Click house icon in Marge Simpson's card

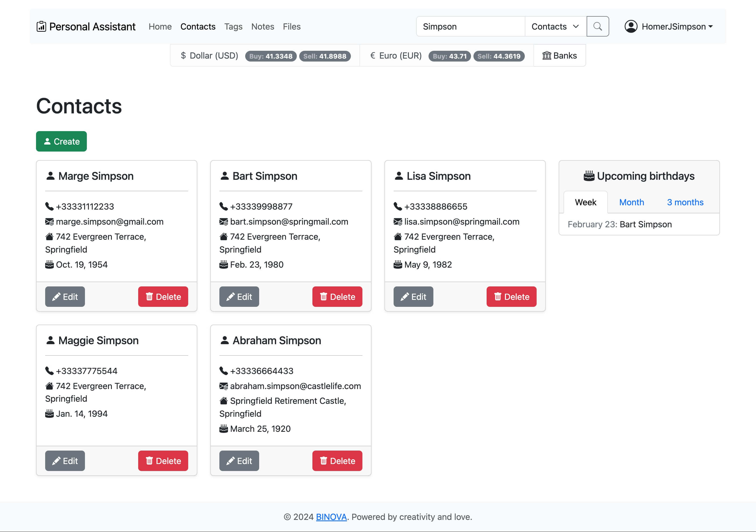(x=49, y=236)
